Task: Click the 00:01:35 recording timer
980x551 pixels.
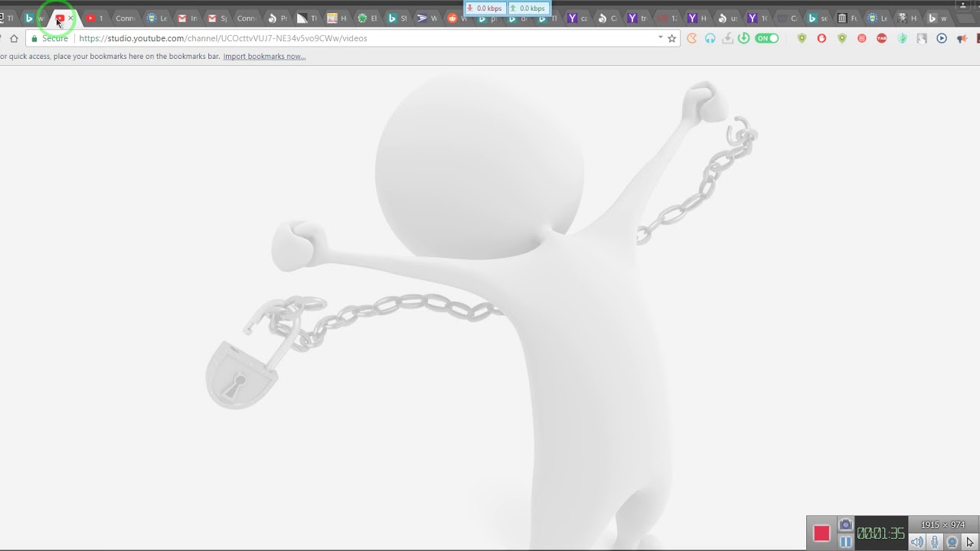Action: point(880,533)
